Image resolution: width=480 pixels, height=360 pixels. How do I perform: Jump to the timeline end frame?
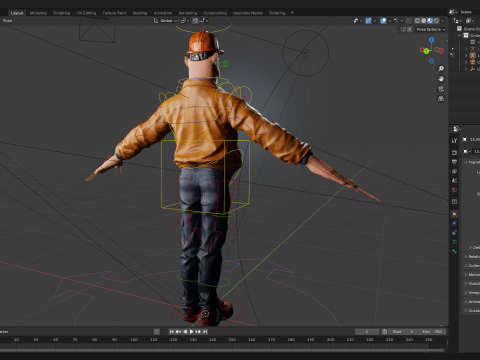(x=205, y=332)
